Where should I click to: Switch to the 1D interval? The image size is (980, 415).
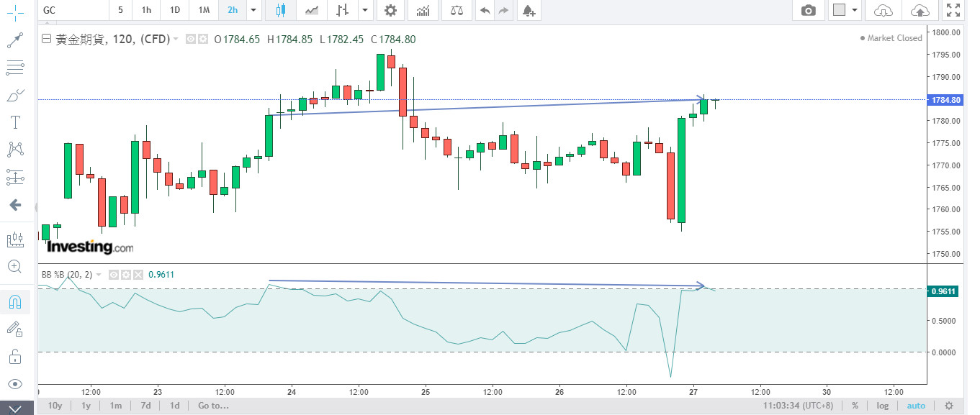[x=175, y=10]
